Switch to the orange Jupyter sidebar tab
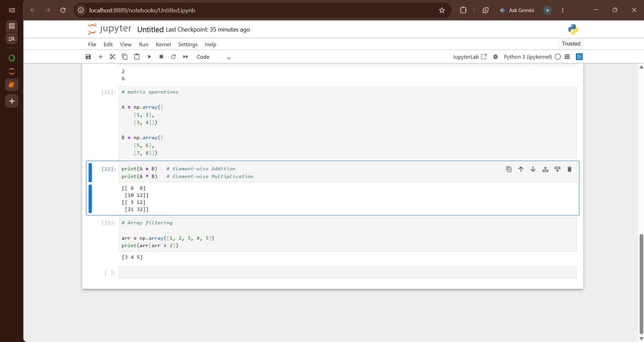Image resolution: width=644 pixels, height=342 pixels. 12,71
